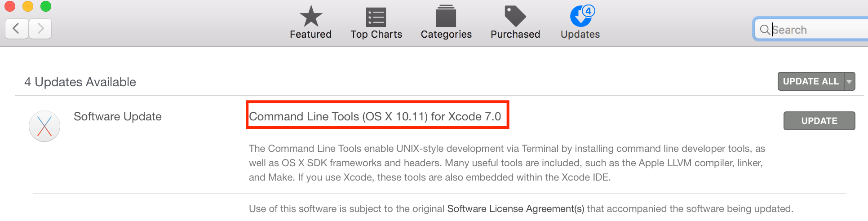The height and width of the screenshot is (221, 868).
Task: Open the Software License Agreement(s) link
Action: 515,209
